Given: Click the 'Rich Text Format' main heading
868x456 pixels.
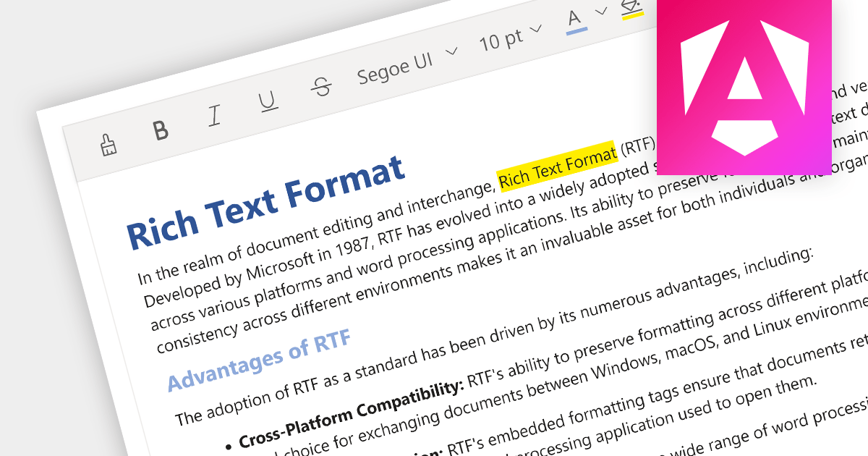Looking at the screenshot, I should 265,201.
